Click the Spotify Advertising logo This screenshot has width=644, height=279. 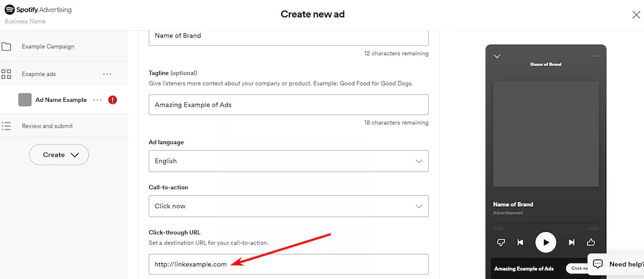point(38,10)
